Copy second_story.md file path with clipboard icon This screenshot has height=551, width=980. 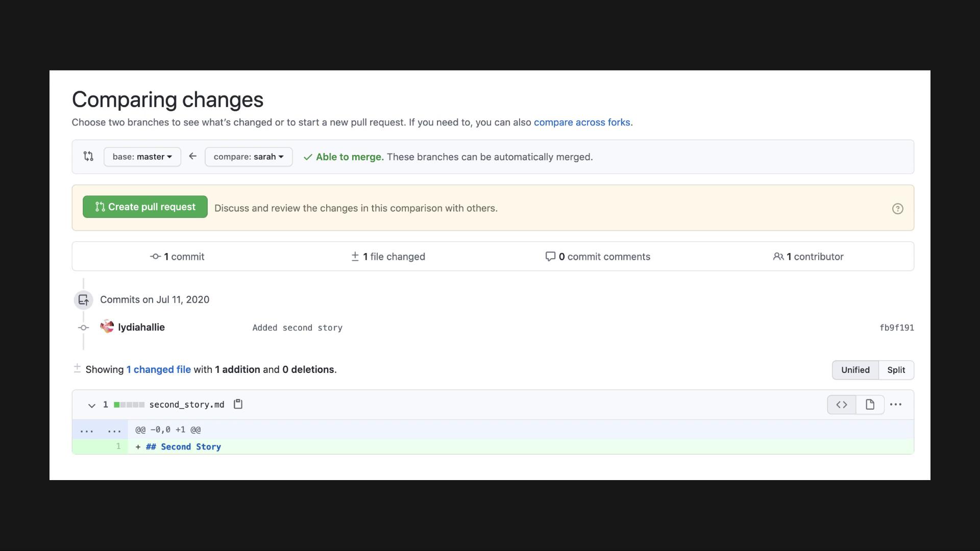tap(238, 404)
